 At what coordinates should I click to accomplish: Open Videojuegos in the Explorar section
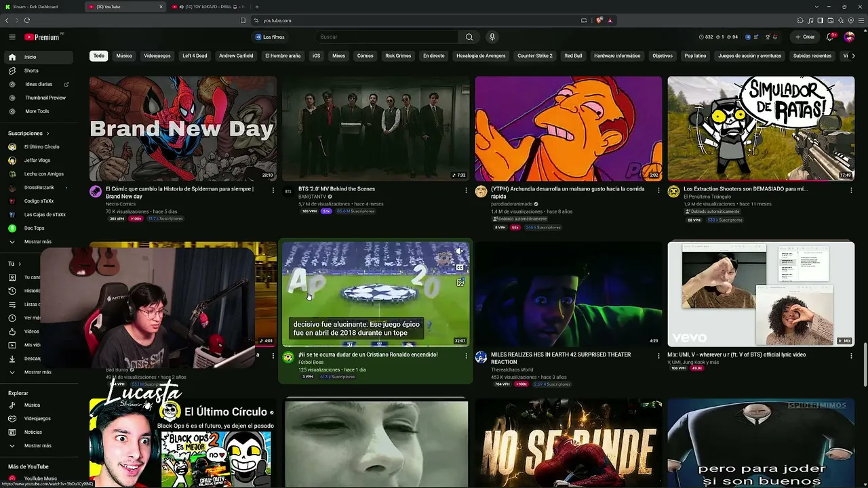[x=40, y=419]
